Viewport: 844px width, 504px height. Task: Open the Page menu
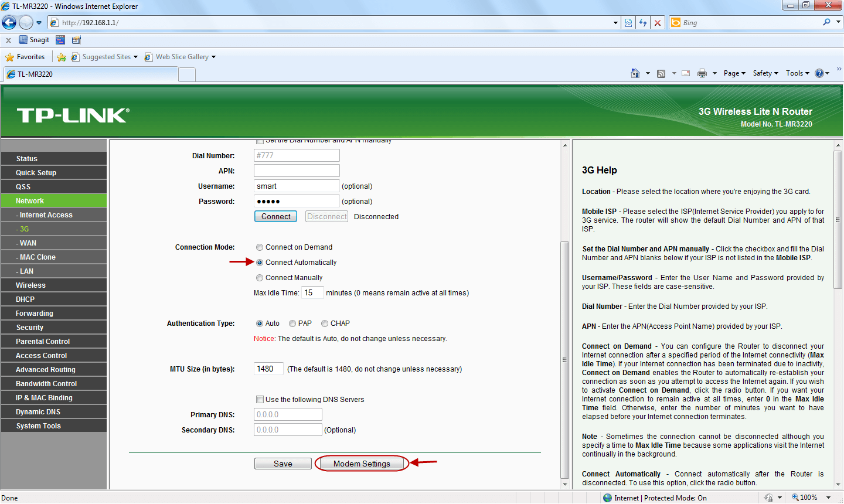pyautogui.click(x=734, y=73)
